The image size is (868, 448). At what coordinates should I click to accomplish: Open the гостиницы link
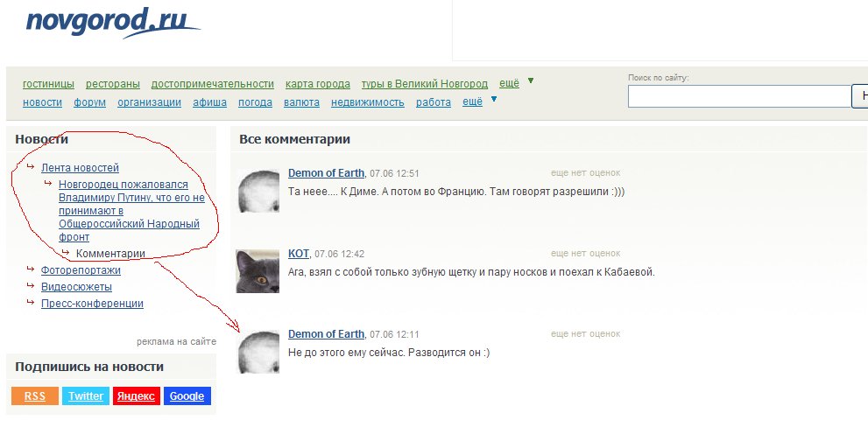[x=48, y=84]
